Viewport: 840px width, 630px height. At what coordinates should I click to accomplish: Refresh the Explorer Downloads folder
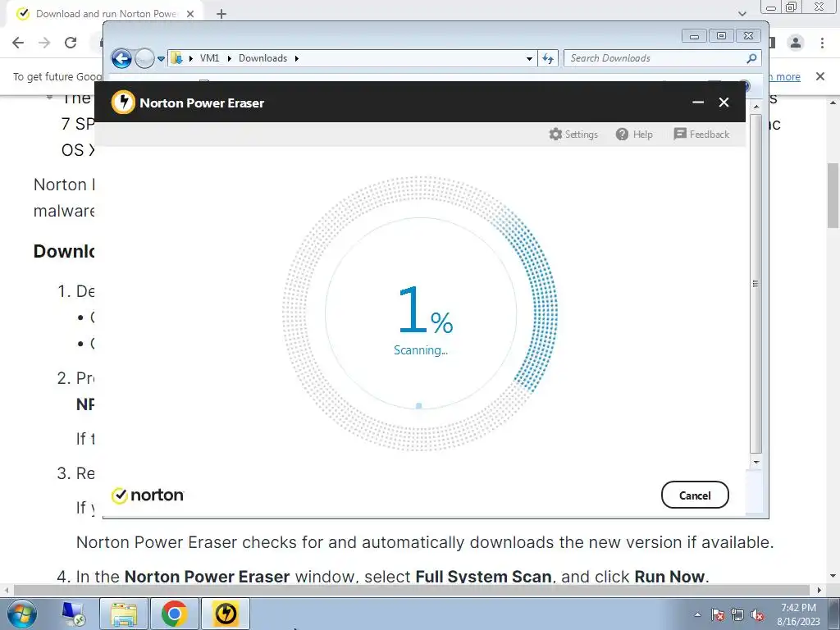pyautogui.click(x=547, y=58)
